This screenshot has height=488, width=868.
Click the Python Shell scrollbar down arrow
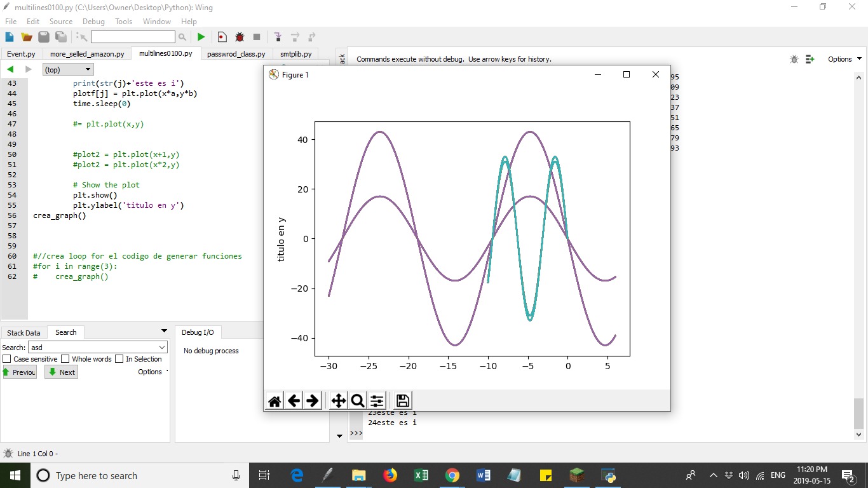[859, 435]
